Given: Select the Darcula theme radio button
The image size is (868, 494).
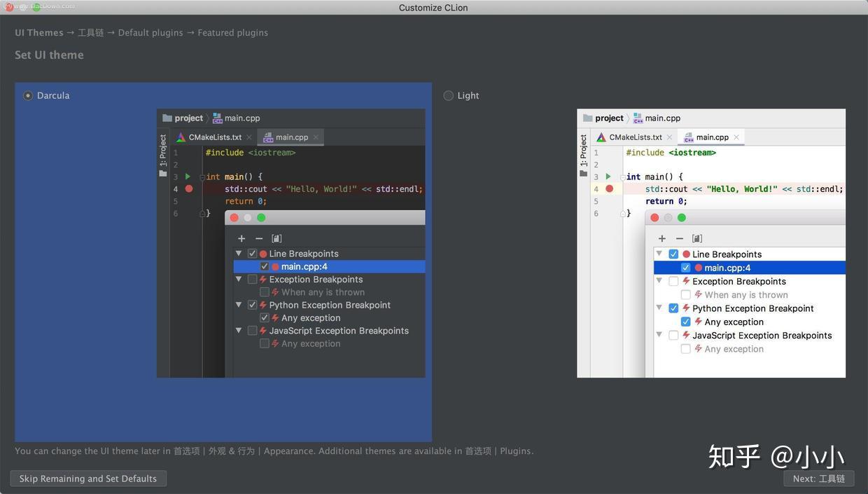Looking at the screenshot, I should click(x=28, y=95).
